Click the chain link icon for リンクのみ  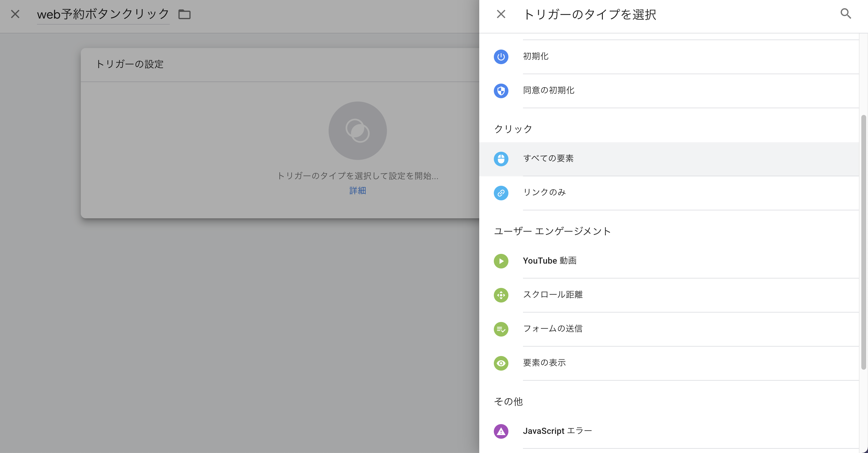click(x=501, y=193)
